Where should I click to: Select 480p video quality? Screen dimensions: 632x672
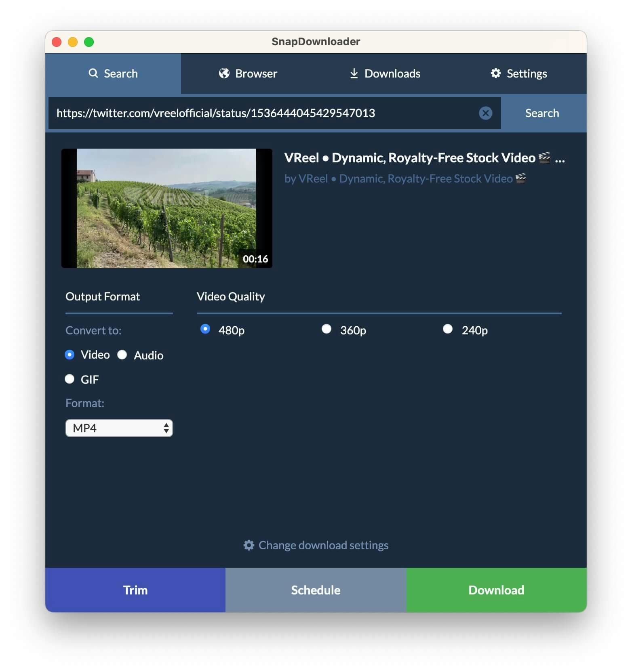pyautogui.click(x=205, y=329)
